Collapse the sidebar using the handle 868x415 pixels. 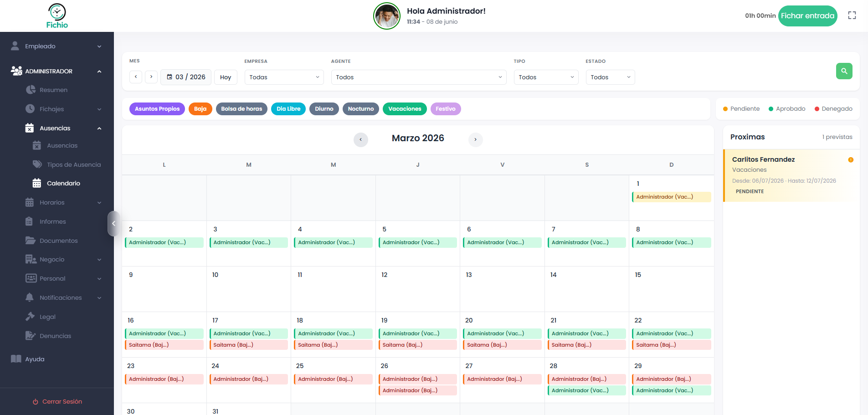pos(113,224)
